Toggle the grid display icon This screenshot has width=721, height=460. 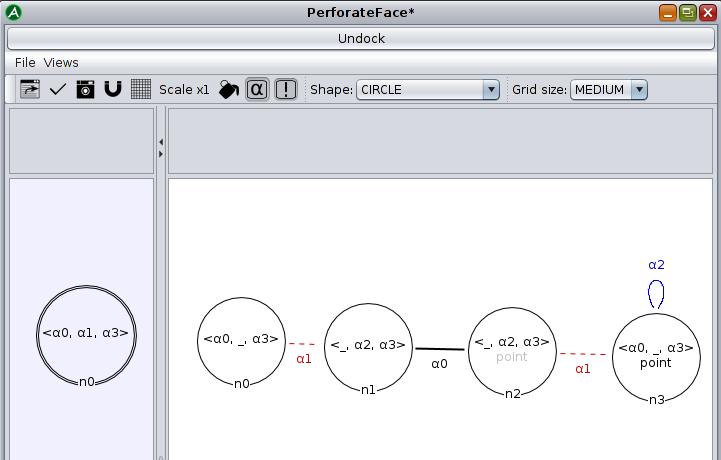click(141, 89)
